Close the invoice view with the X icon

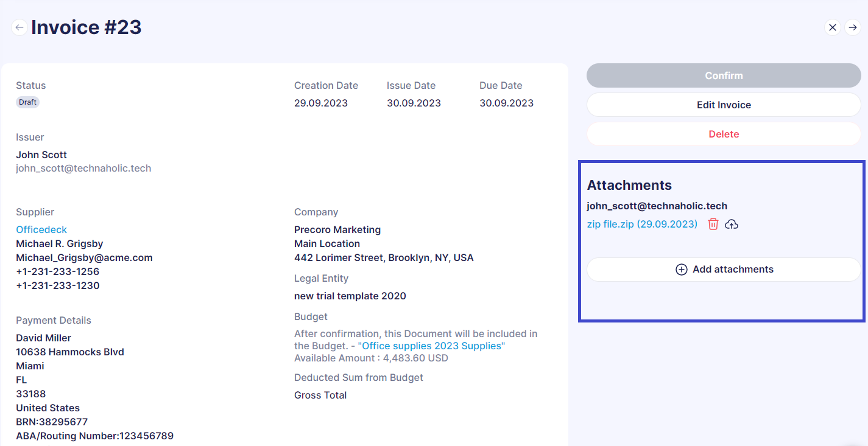833,27
